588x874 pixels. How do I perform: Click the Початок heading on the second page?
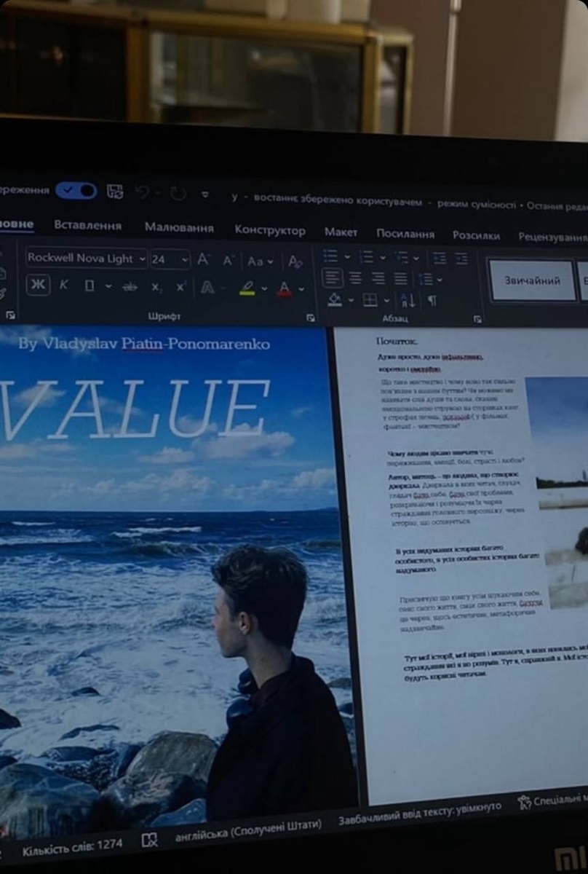pyautogui.click(x=397, y=341)
